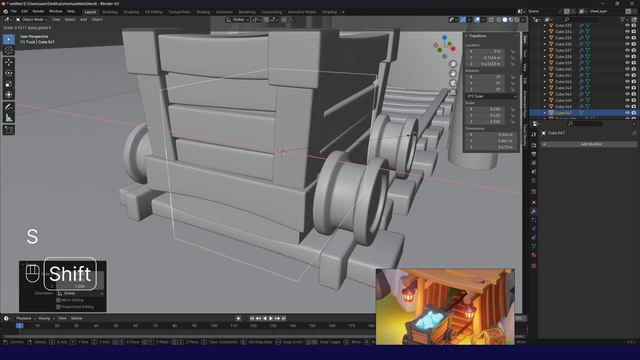Toggle show gizmo button
640x360 pixels.
pyautogui.click(x=463, y=20)
